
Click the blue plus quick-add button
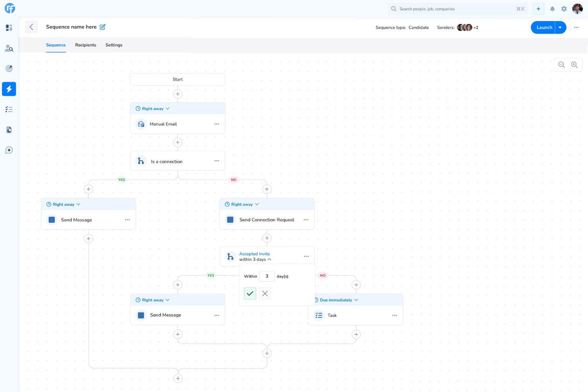538,9
